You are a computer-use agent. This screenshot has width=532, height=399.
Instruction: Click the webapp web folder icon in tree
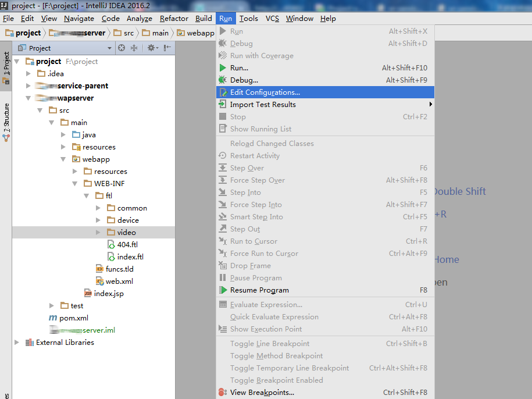pyautogui.click(x=76, y=159)
